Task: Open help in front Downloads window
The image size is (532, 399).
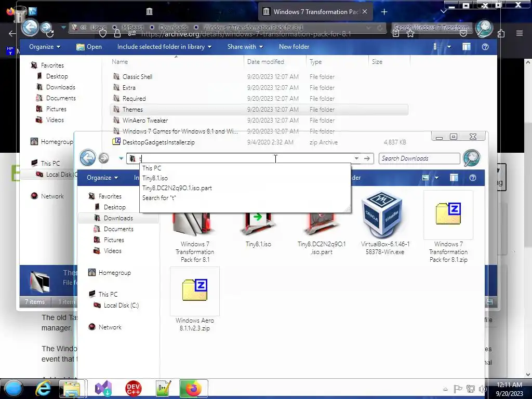Action: (473, 178)
